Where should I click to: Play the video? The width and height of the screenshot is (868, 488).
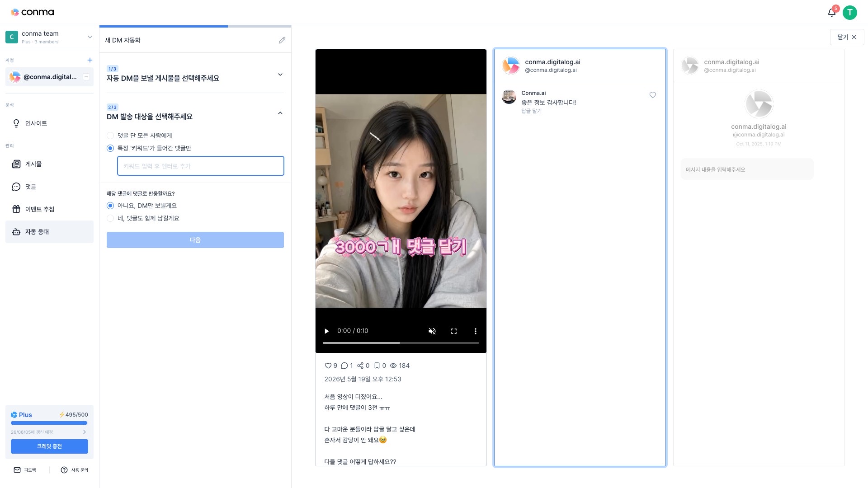coord(326,331)
